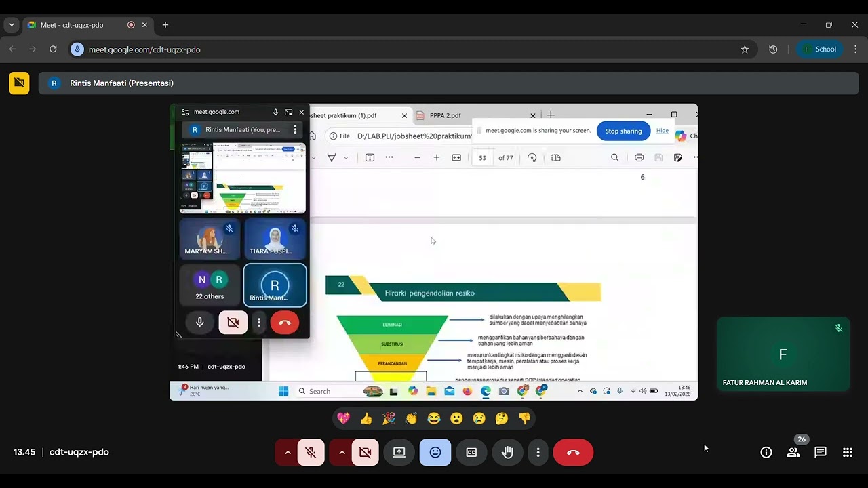Reload the Meet page

(x=53, y=49)
